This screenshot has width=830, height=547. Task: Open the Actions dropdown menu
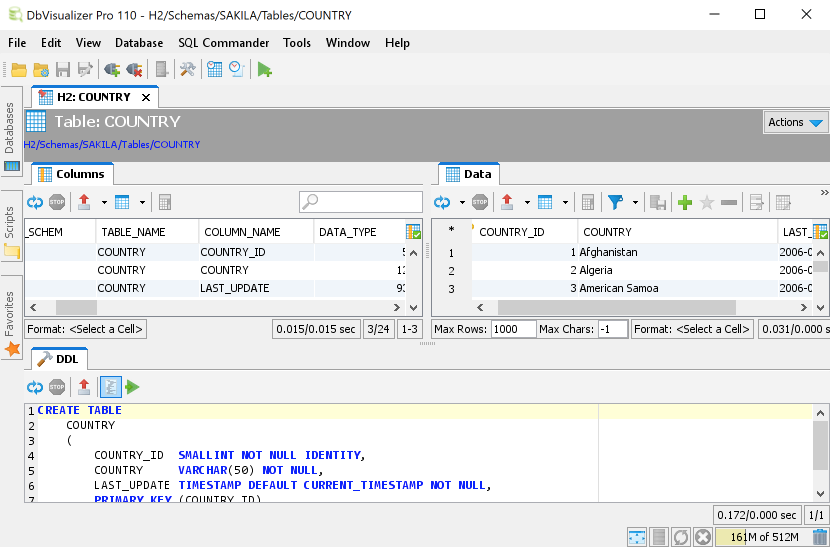tap(796, 122)
